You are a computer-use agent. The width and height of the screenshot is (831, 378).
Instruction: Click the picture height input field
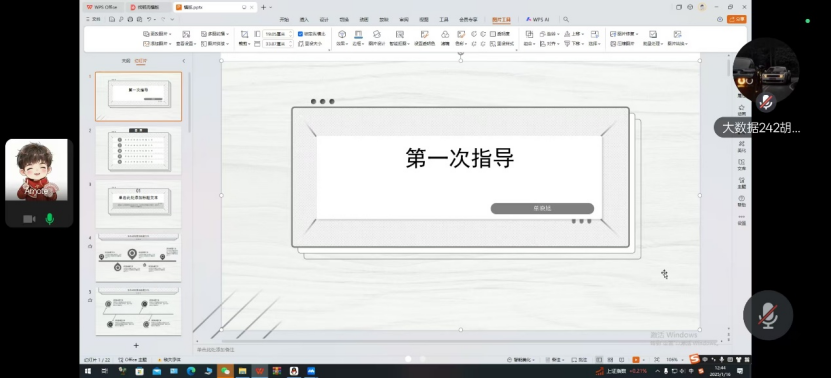277,34
